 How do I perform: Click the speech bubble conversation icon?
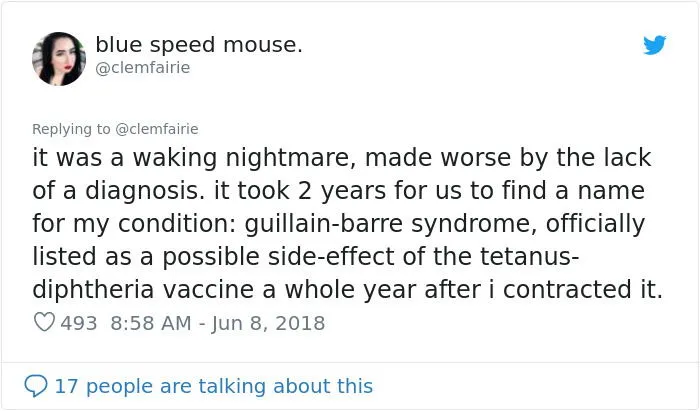click(36, 385)
